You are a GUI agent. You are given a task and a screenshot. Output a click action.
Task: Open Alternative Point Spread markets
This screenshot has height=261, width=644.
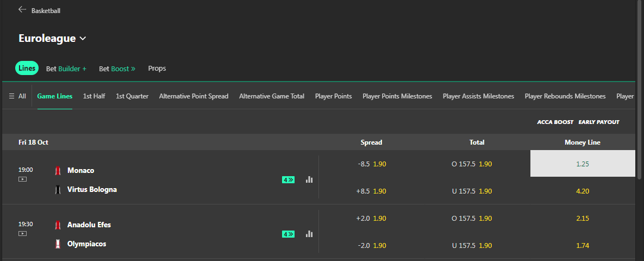[x=193, y=96]
